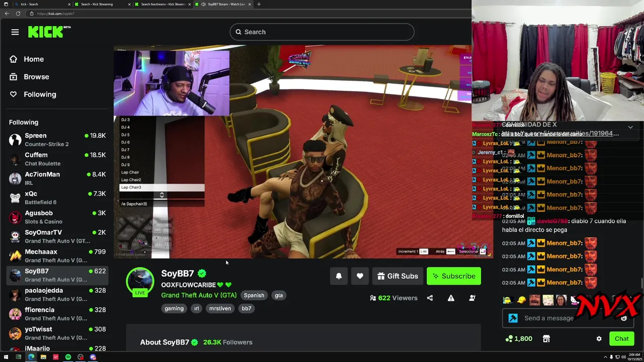
Task: Select the mrstiven tag
Action: [x=220, y=309]
